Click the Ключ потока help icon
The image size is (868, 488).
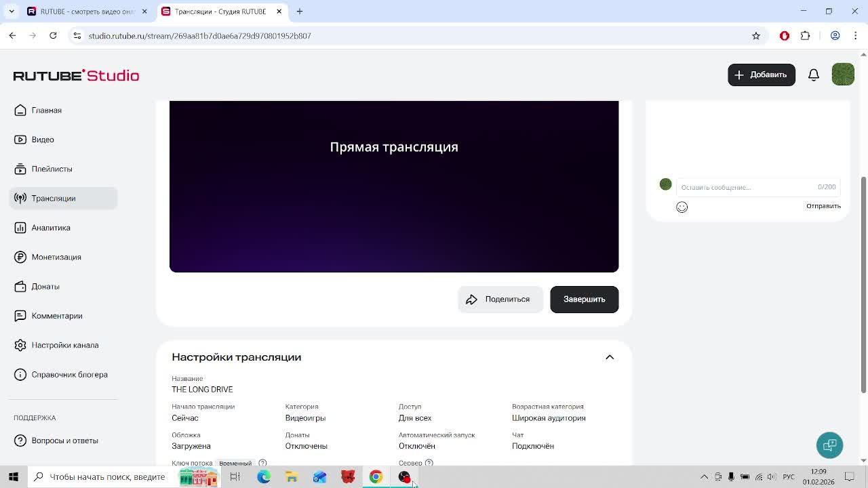pos(262,463)
